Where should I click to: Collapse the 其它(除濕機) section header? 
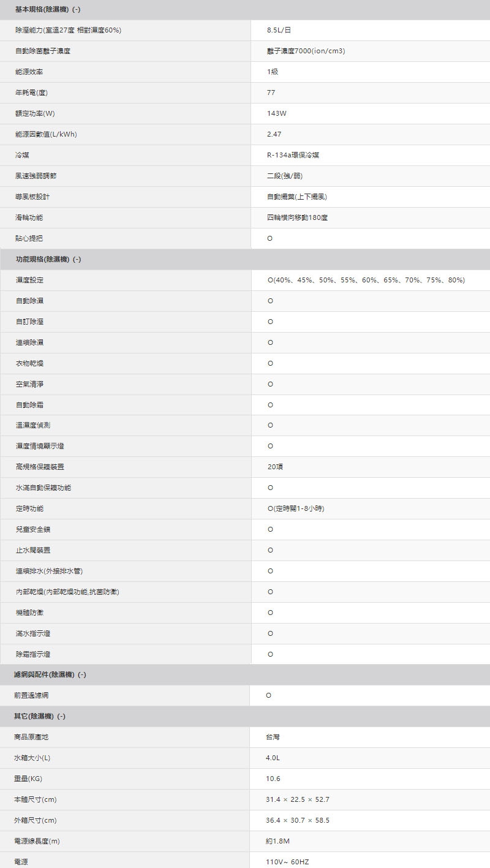(40, 716)
